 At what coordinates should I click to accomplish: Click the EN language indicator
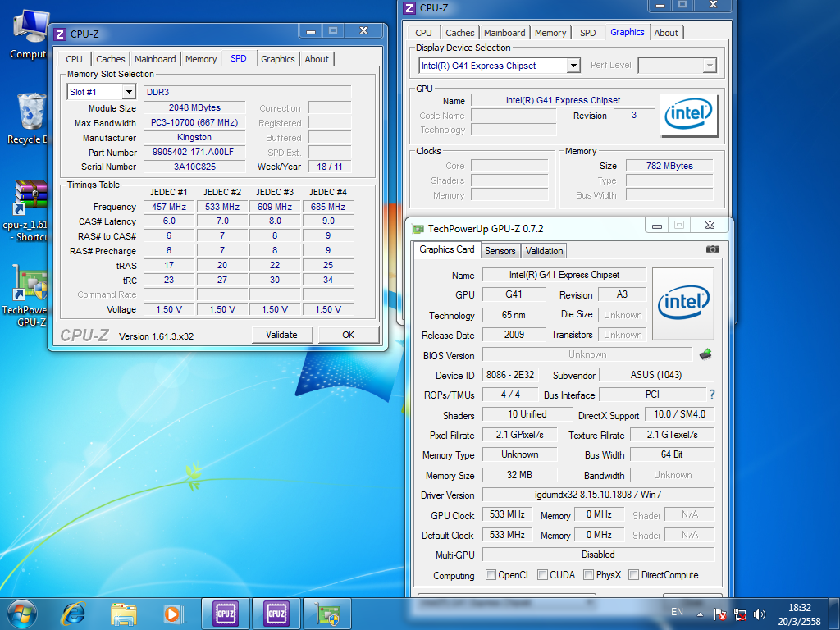tap(677, 612)
